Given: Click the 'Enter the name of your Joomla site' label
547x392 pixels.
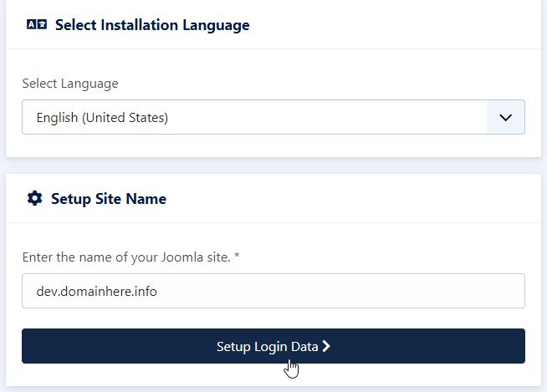Looking at the screenshot, I should 126,257.
